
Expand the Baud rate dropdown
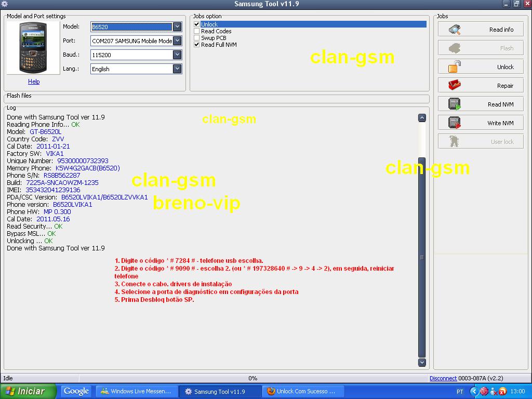coord(177,55)
